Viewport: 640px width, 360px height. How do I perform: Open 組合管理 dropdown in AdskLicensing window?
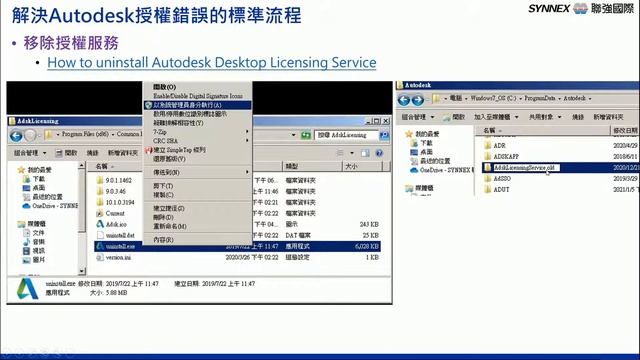[x=30, y=153]
